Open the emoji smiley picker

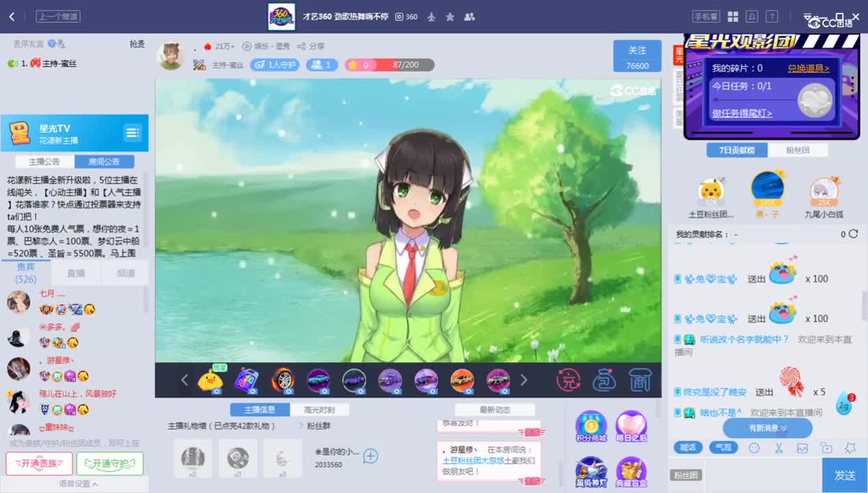(754, 448)
